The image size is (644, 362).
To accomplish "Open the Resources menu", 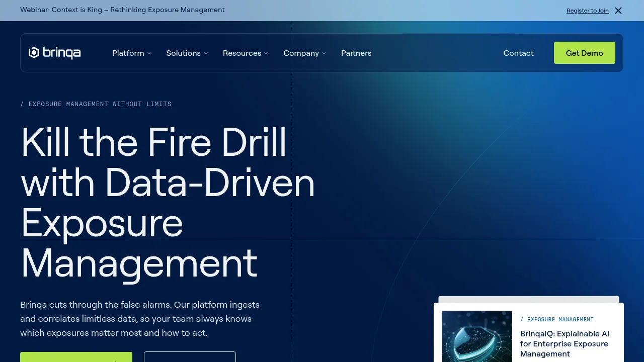I will coord(242,53).
